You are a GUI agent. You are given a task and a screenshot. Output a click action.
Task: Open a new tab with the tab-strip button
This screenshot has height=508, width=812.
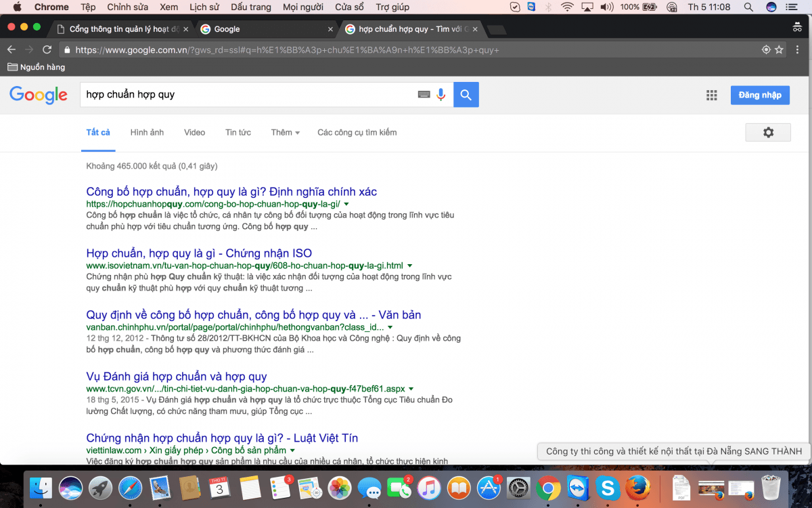(x=496, y=29)
